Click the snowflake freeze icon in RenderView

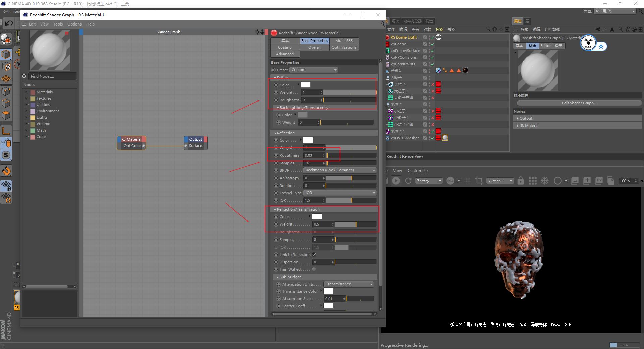pos(545,181)
